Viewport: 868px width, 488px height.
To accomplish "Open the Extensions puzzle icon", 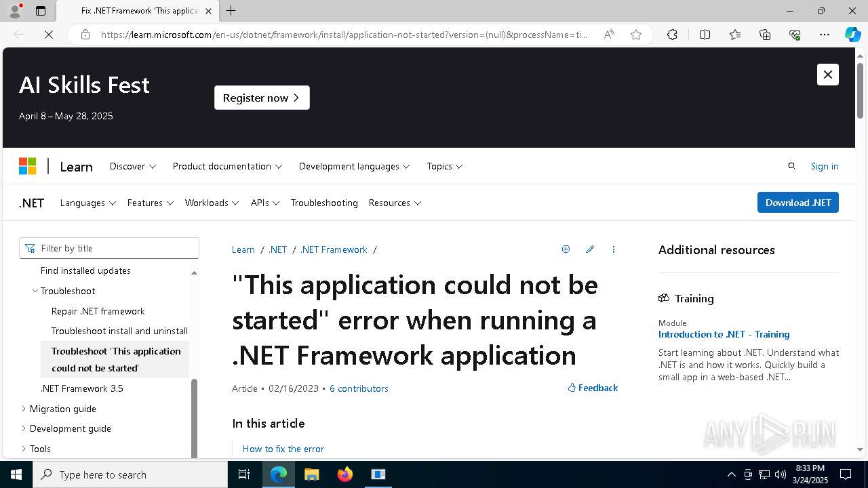I will [x=672, y=35].
